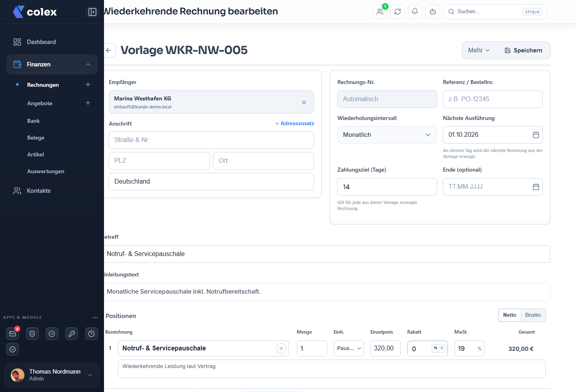Screen dimensions: 576x392
Task: Focus the Suchen search field
Action: (495, 12)
